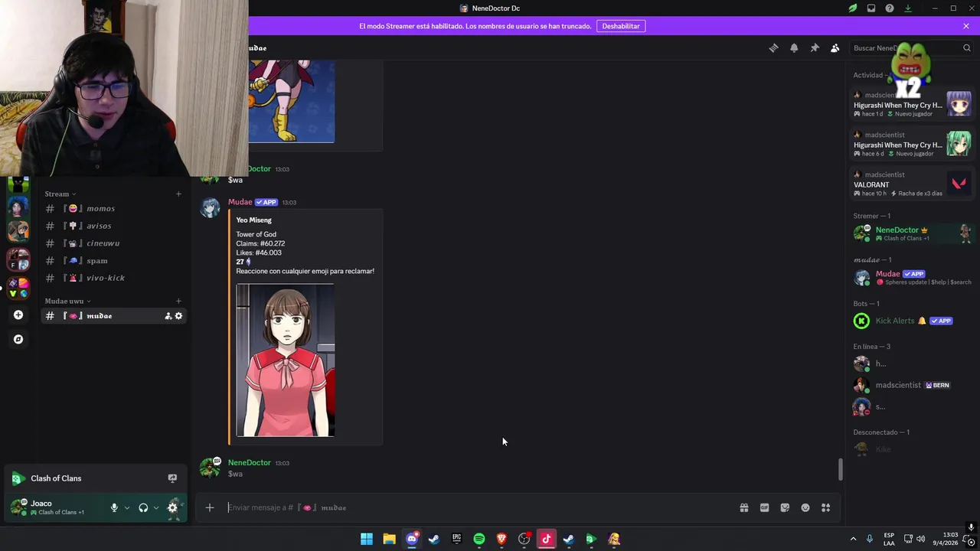980x551 pixels.
Task: Open the gift icon in message bar
Action: 743,507
